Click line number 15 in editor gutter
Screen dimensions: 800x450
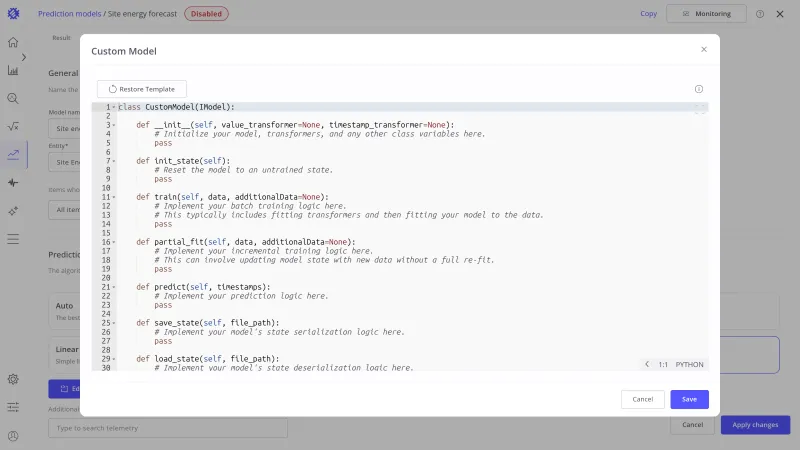click(106, 233)
